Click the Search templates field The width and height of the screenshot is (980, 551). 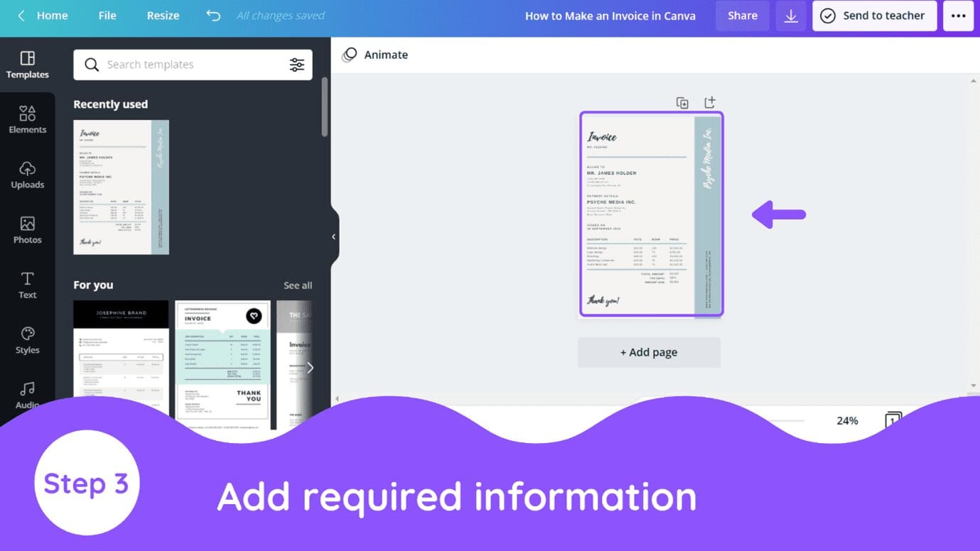(x=193, y=65)
